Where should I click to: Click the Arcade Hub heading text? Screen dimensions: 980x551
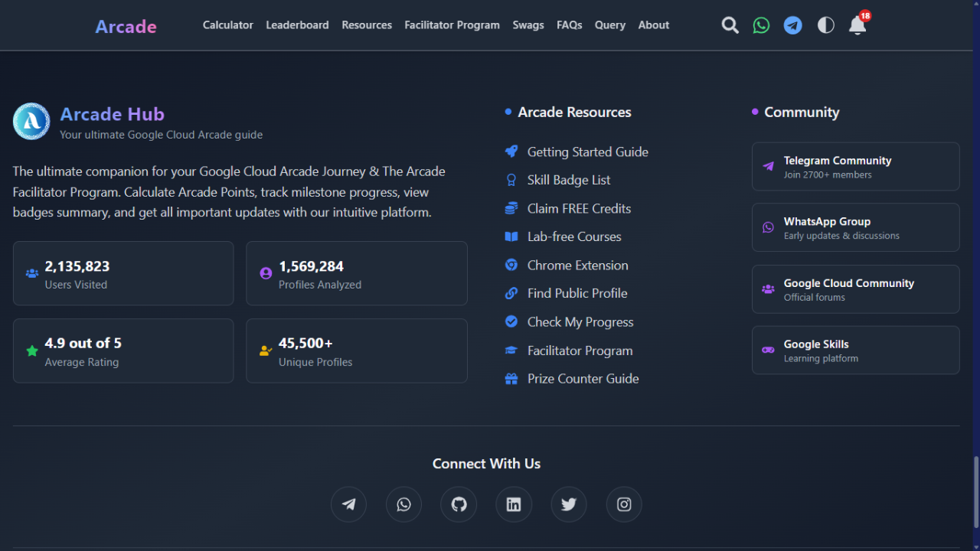(113, 114)
